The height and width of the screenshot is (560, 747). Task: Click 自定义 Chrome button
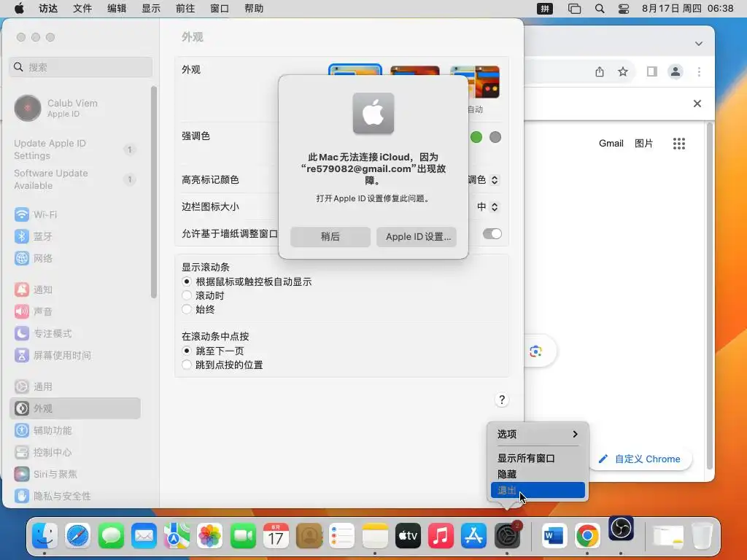pos(639,459)
